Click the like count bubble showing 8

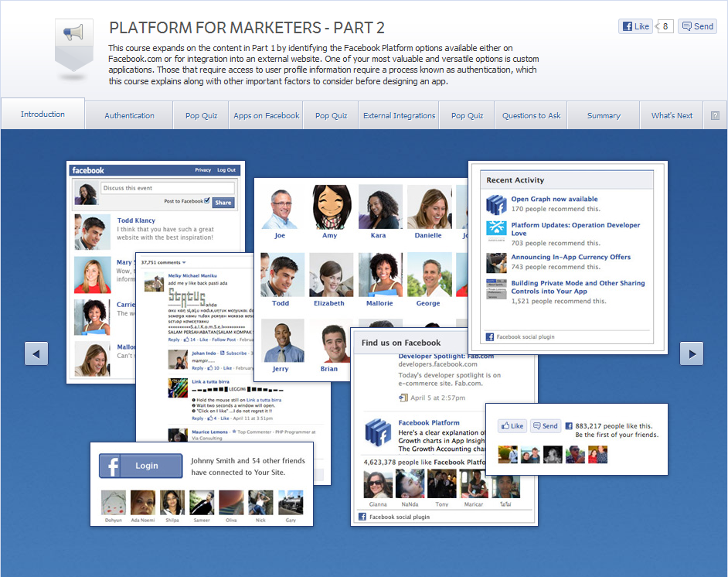pos(665,26)
